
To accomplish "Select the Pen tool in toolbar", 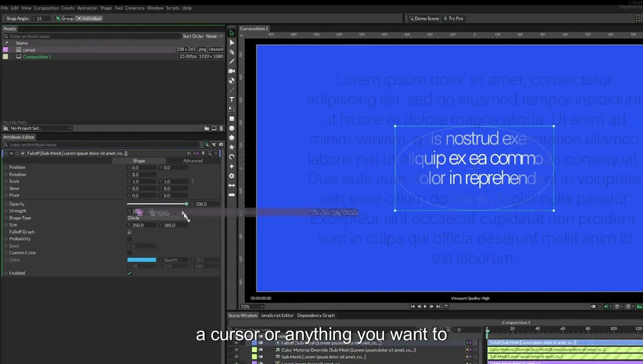I will [231, 52].
